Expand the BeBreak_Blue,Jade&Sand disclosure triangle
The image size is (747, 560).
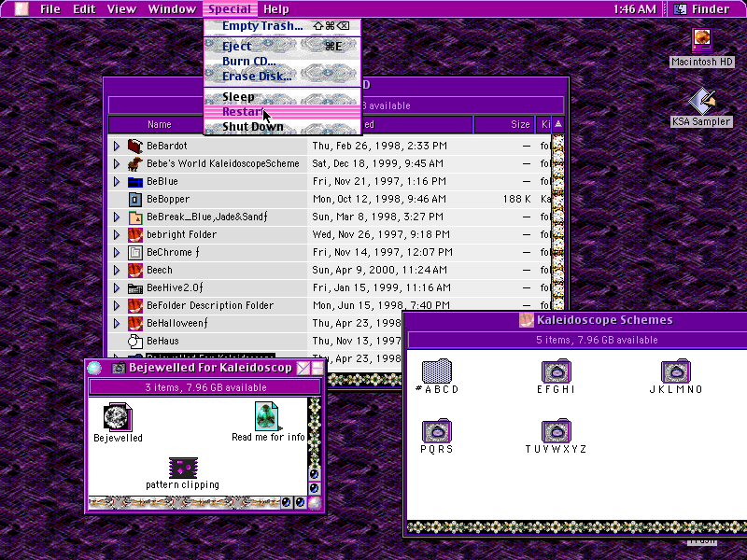[x=116, y=217]
